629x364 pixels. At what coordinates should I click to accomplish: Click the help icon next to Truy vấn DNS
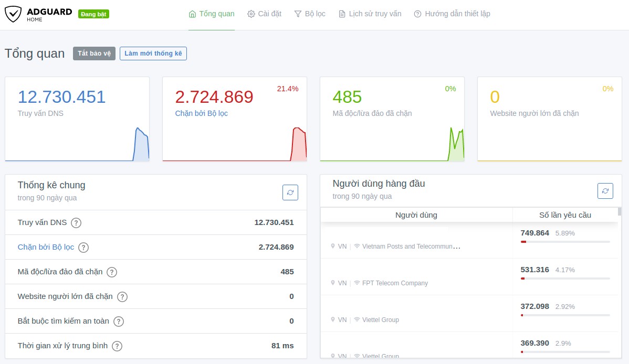point(76,223)
